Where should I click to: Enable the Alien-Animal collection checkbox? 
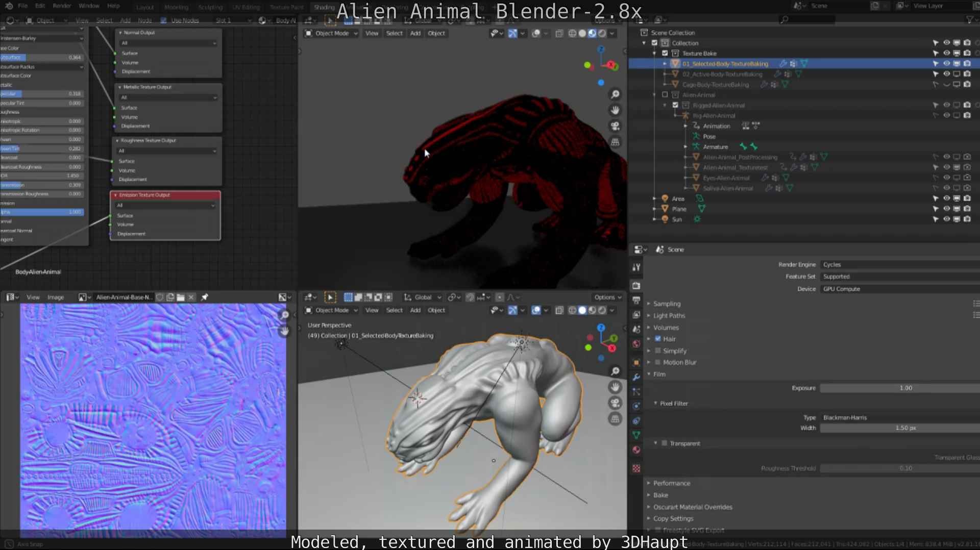point(664,94)
